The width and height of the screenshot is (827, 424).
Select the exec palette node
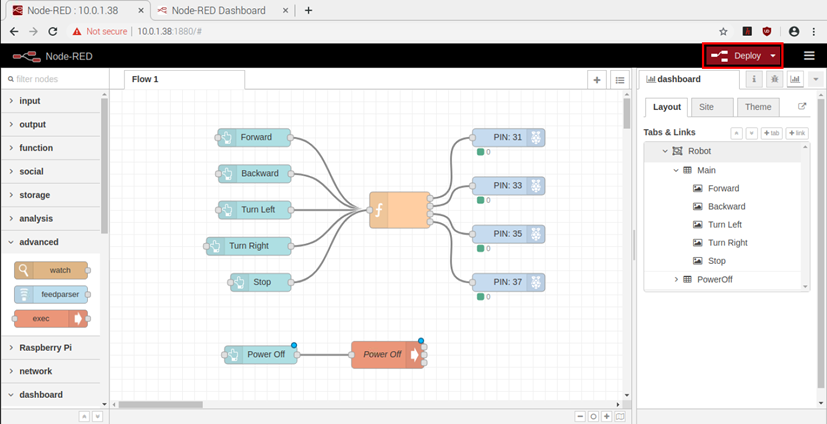click(x=51, y=319)
